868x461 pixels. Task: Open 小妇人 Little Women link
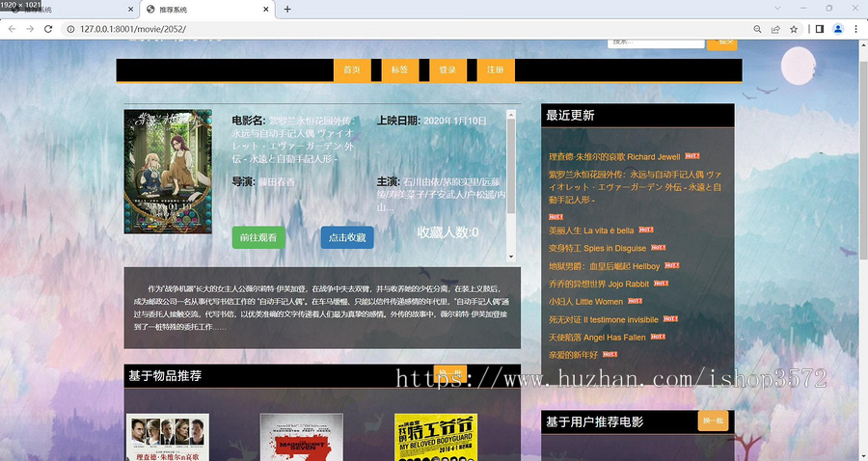tap(585, 302)
